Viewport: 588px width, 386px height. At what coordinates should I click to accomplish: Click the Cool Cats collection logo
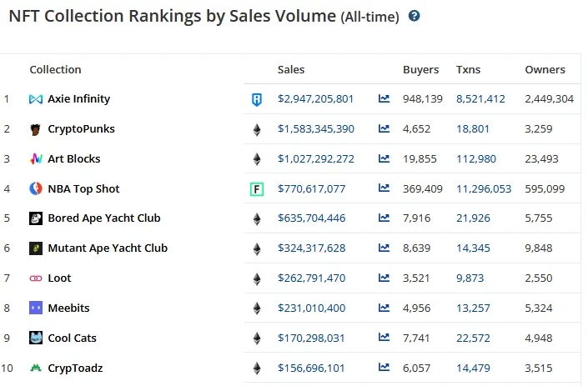(x=36, y=338)
